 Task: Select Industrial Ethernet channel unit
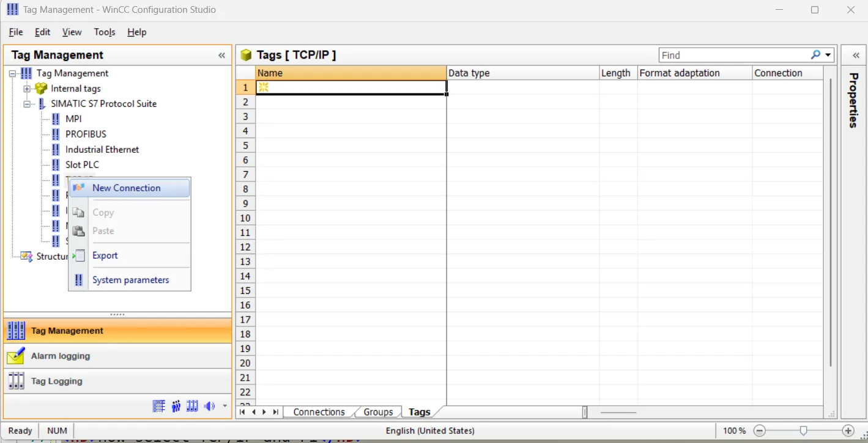[102, 149]
